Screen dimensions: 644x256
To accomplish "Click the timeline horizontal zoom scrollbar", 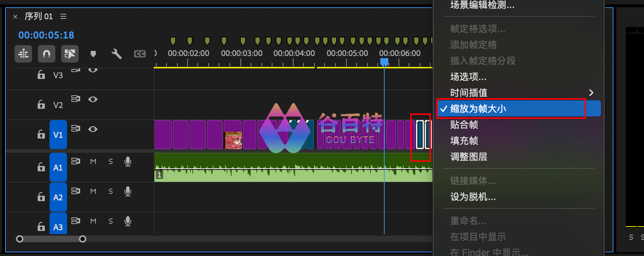I will coord(51,239).
